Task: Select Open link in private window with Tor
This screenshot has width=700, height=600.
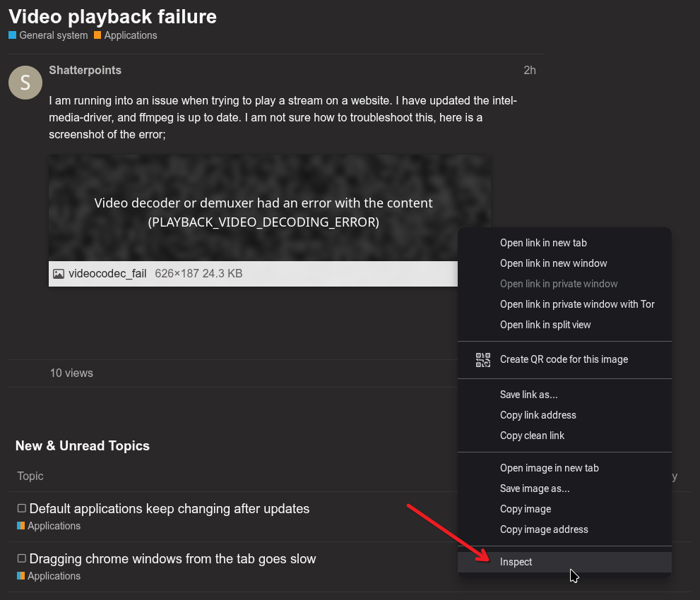Action: 577,304
